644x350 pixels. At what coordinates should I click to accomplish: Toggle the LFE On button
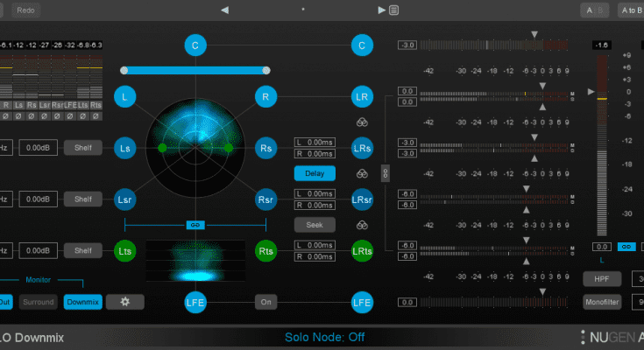pos(265,303)
